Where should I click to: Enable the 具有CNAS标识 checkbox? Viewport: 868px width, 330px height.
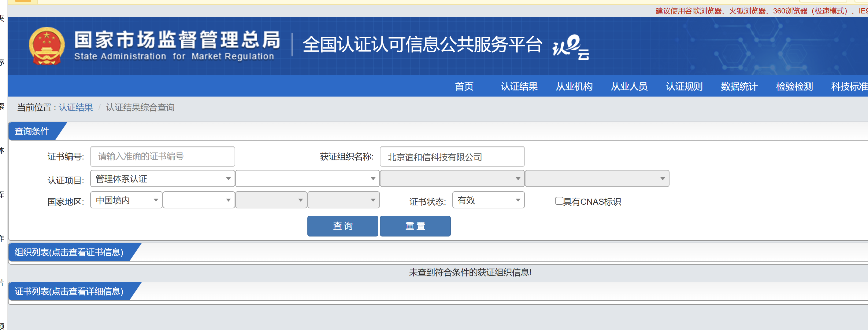(559, 201)
